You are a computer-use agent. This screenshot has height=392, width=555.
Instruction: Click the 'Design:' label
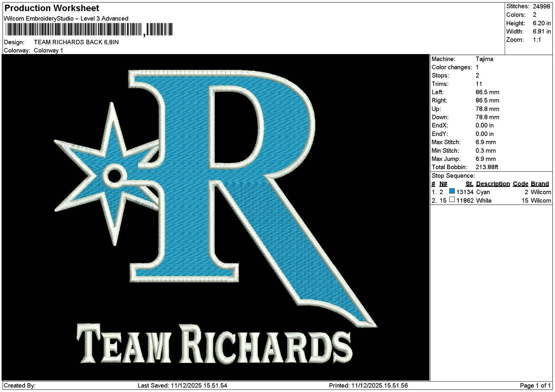pos(14,42)
